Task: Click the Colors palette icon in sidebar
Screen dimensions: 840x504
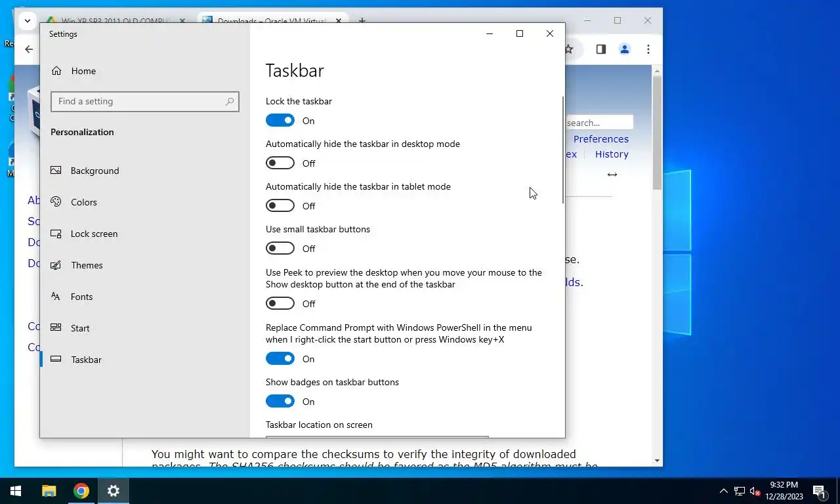Action: tap(56, 202)
